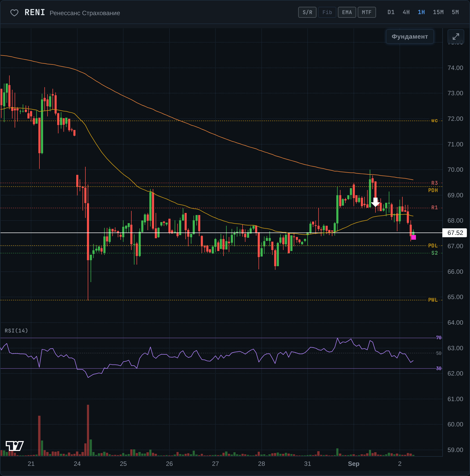
Task: Toggle EMA overlay
Action: coord(347,12)
